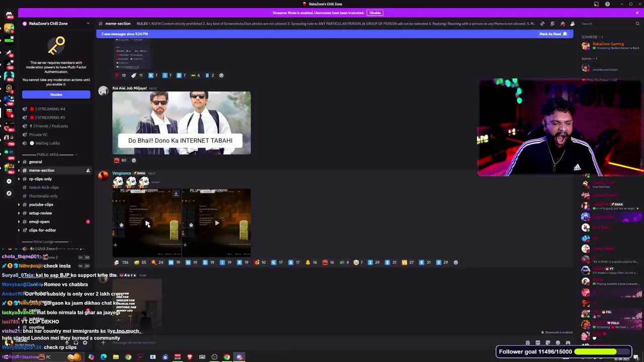Play the first PC UPGRADE video
Screen dimensions: 644x362
147,223
